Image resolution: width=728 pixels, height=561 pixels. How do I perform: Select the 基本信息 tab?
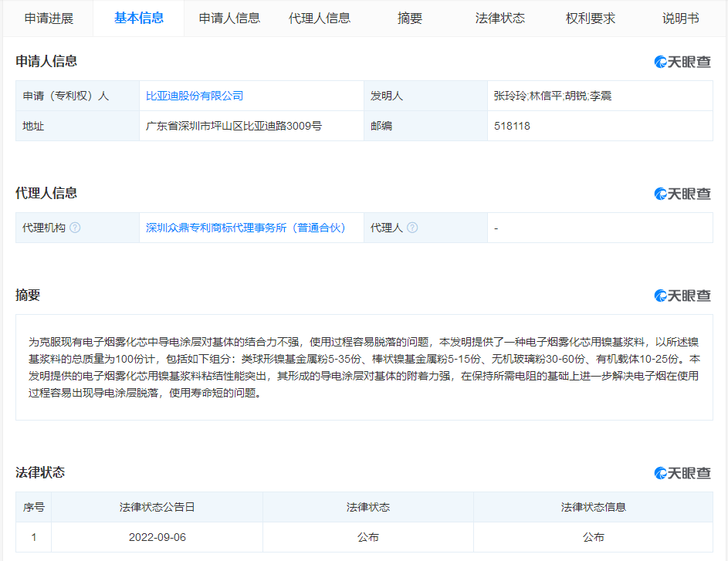(x=139, y=18)
